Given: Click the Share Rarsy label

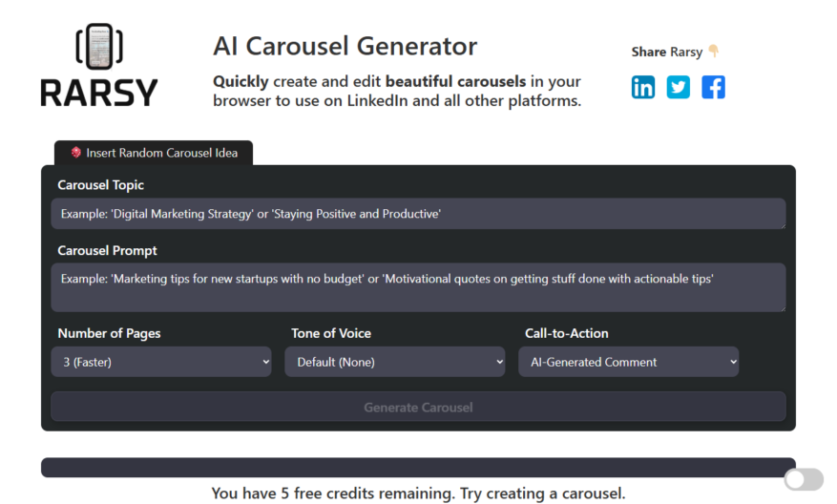Looking at the screenshot, I should coord(667,52).
